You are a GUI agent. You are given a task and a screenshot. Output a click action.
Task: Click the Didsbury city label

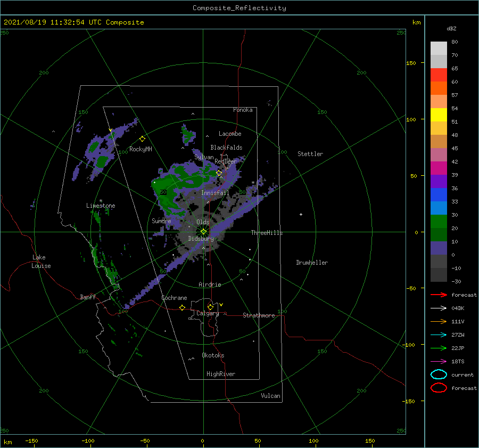click(x=201, y=239)
